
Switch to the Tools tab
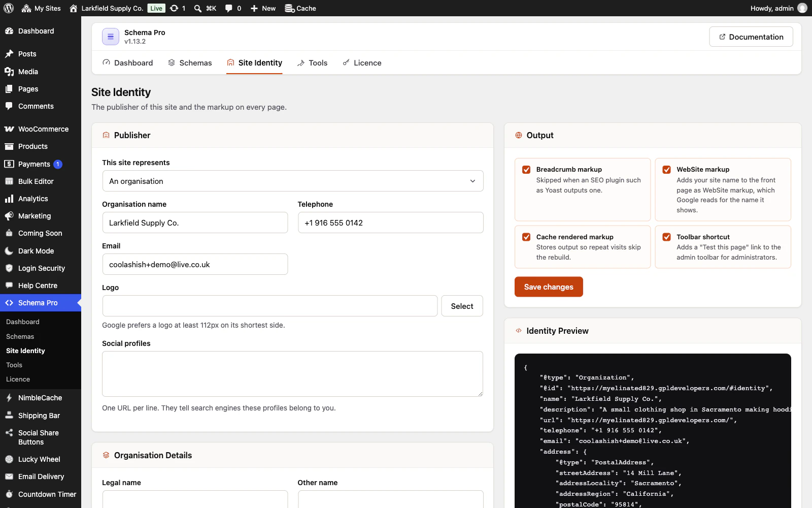click(312, 63)
